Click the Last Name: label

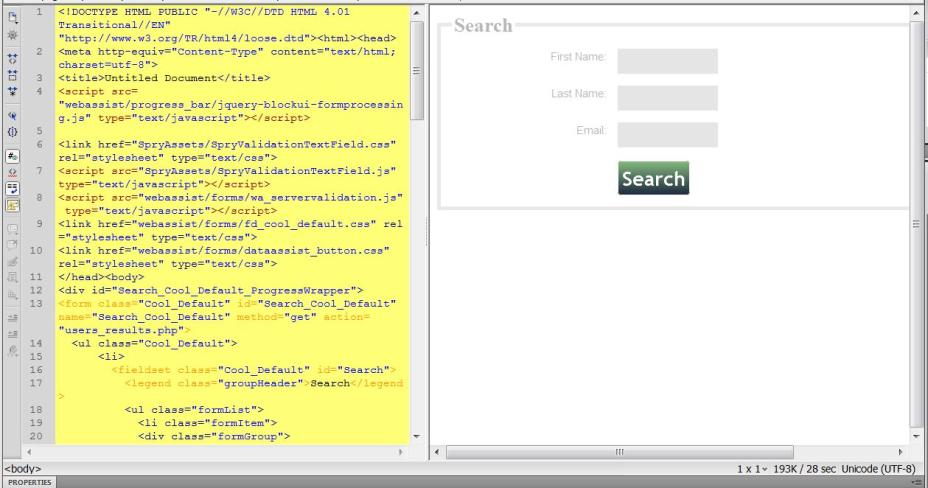coord(578,93)
